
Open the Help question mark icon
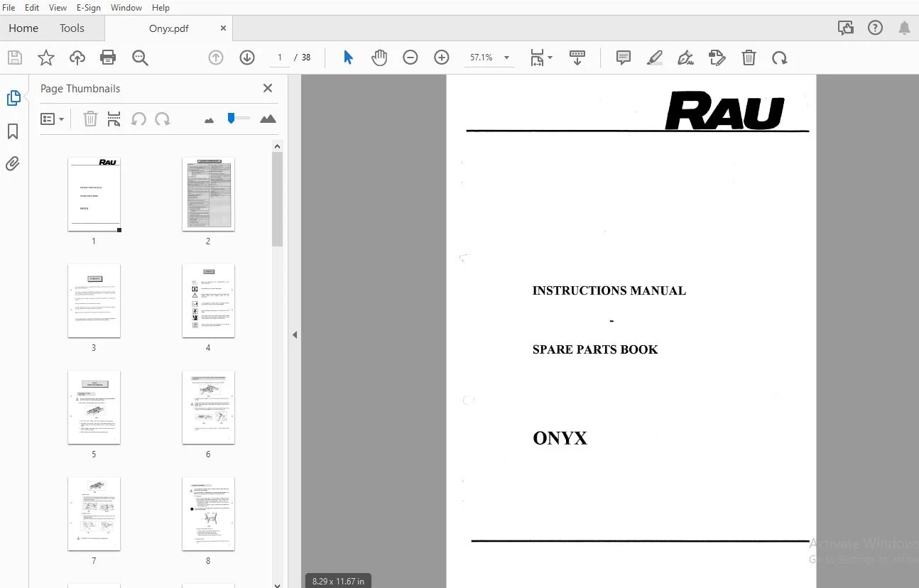tap(875, 28)
